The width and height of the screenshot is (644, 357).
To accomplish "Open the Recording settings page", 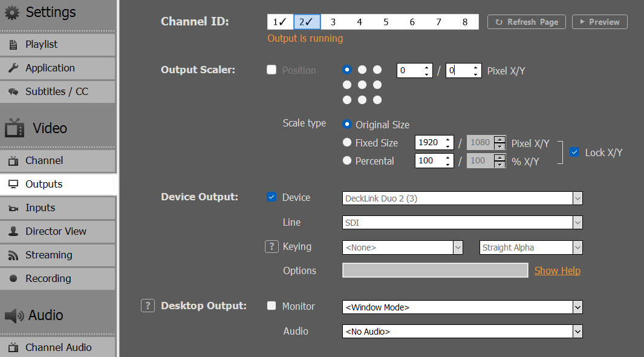I will tap(57, 278).
